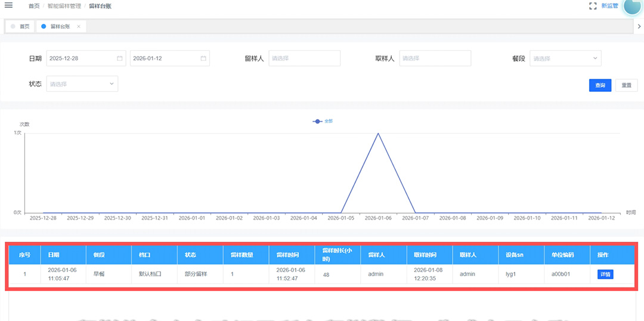Click the 2026-01-08 12:20:35 cell
This screenshot has width=644, height=321.
(x=429, y=274)
